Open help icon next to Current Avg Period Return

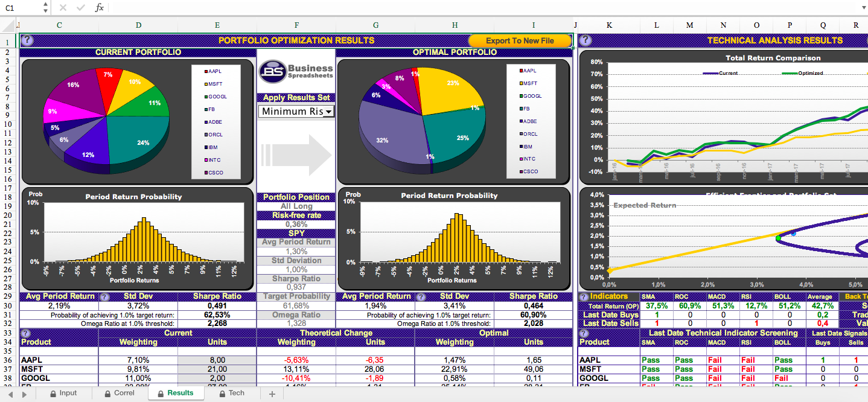104,297
